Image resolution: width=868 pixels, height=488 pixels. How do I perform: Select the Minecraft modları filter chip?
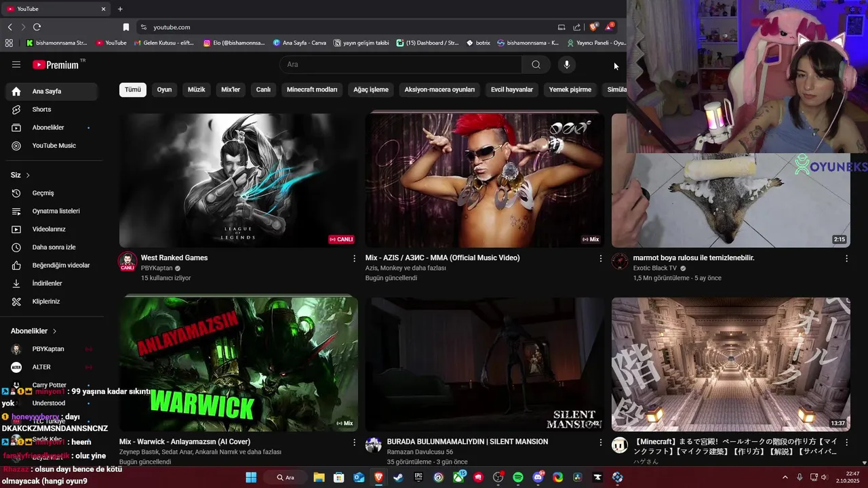(x=312, y=89)
